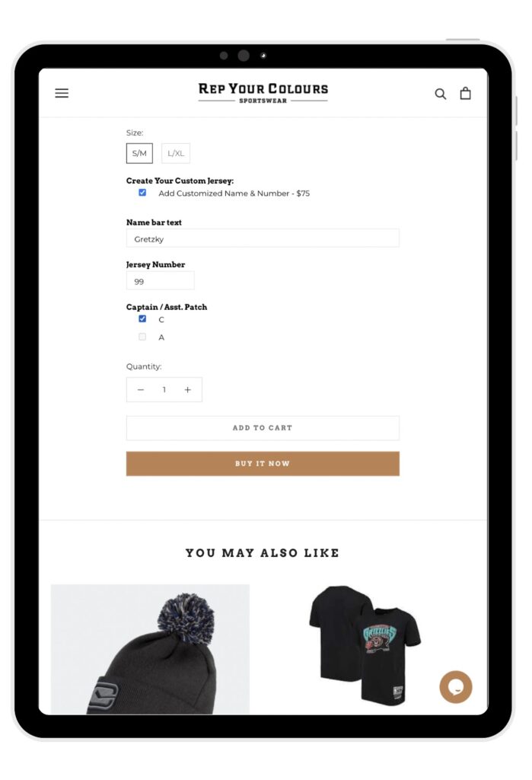Toggle the C captain patch checkbox
The height and width of the screenshot is (780, 532).
pyautogui.click(x=142, y=319)
